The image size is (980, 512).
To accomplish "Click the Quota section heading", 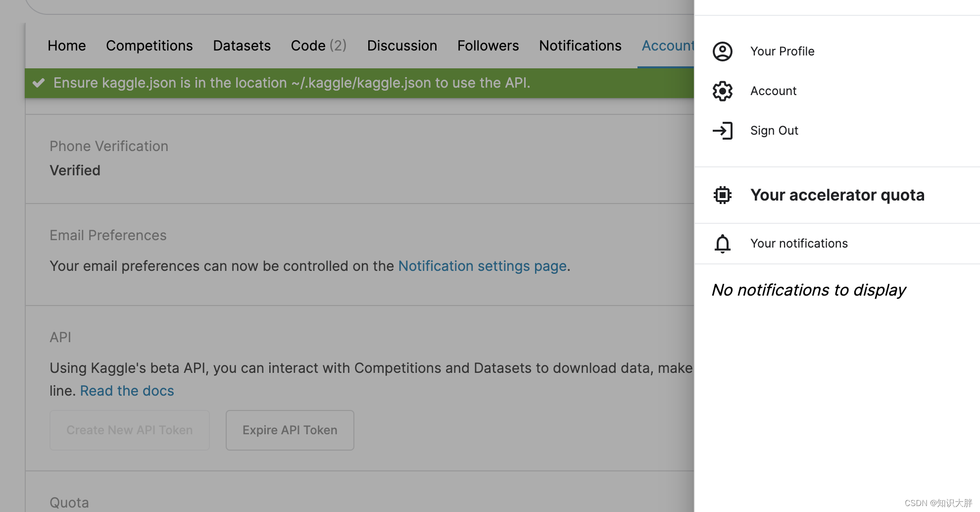I will [x=69, y=503].
